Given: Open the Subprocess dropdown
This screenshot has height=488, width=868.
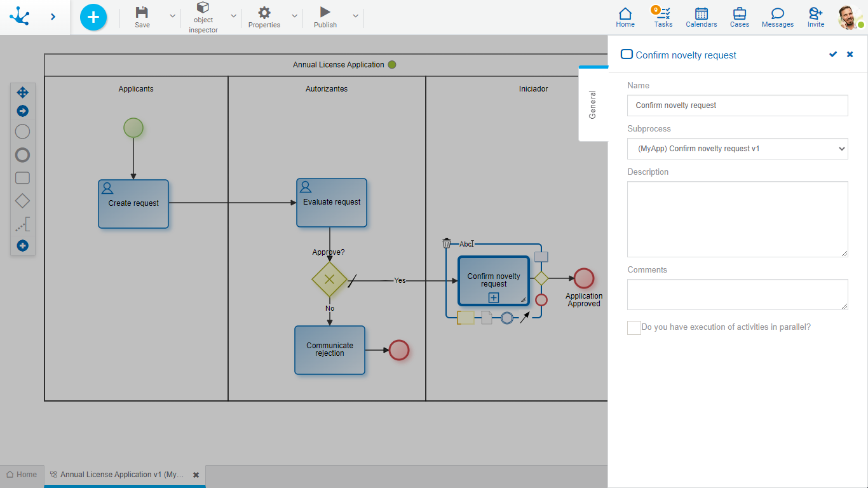Looking at the screenshot, I should [x=737, y=149].
